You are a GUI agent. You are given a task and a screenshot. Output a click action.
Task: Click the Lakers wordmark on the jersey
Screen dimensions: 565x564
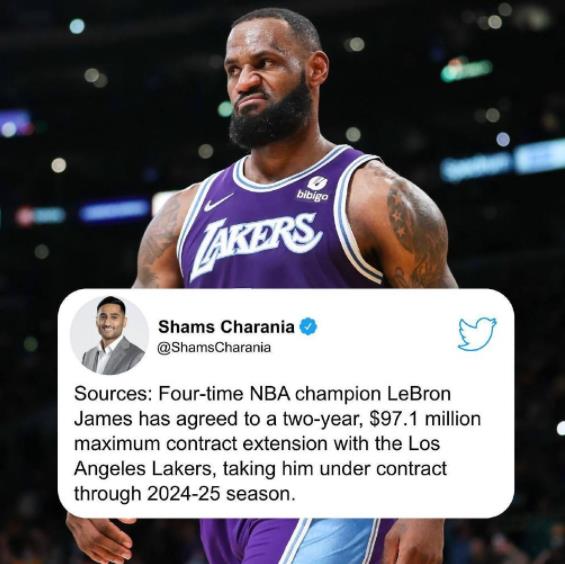tap(255, 241)
